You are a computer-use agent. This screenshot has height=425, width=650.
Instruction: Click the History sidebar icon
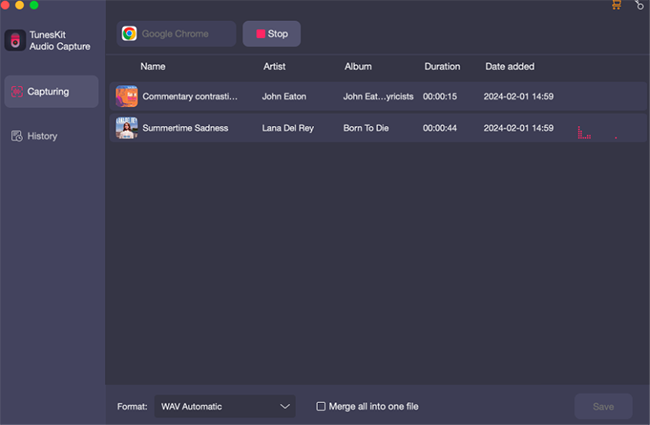point(17,136)
